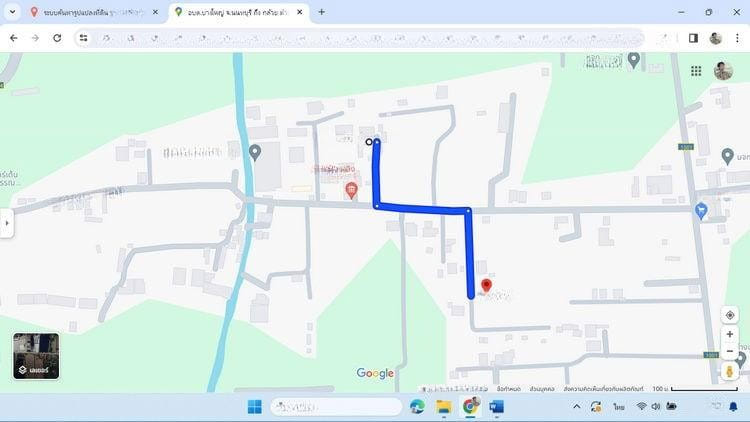Show hidden system tray icons
750x422 pixels.
(x=576, y=406)
